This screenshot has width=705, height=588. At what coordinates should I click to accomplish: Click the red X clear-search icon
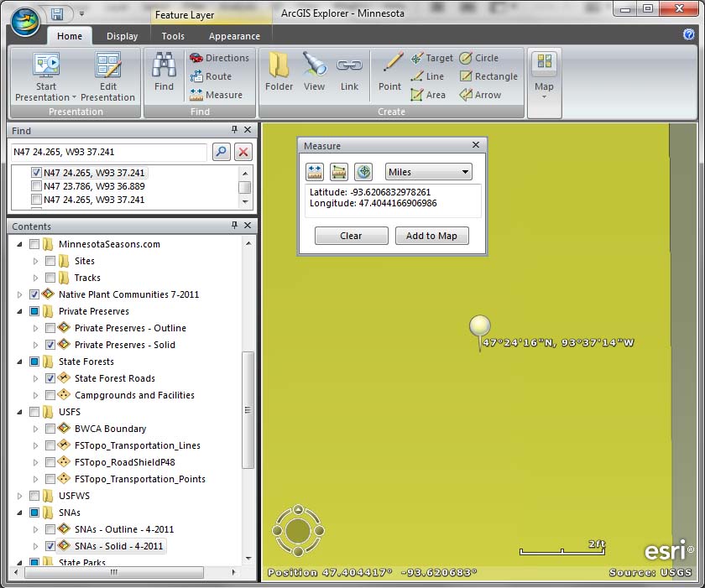[243, 152]
